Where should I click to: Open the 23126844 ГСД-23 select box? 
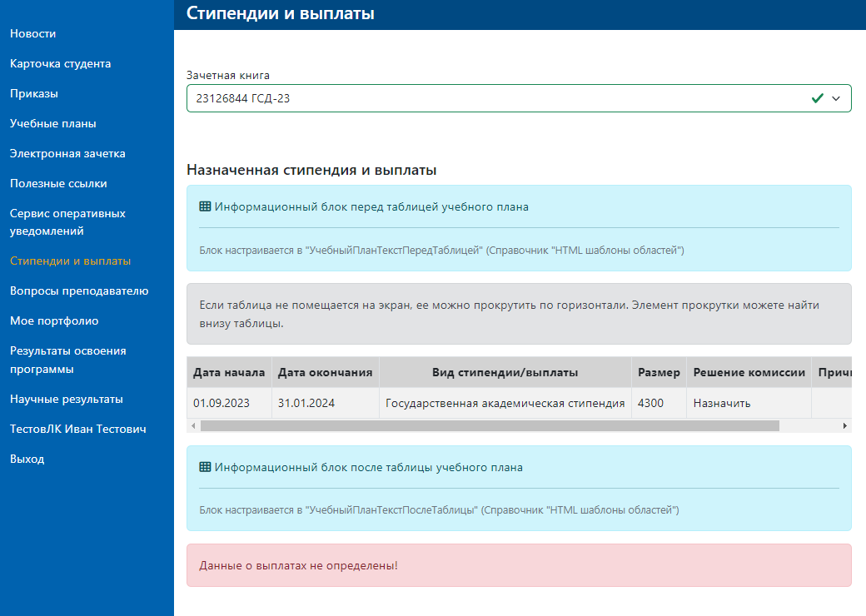[500, 98]
